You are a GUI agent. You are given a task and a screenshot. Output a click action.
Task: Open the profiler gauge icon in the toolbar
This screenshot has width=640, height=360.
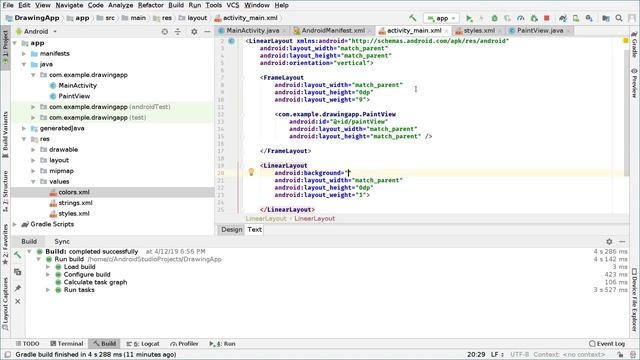click(520, 18)
